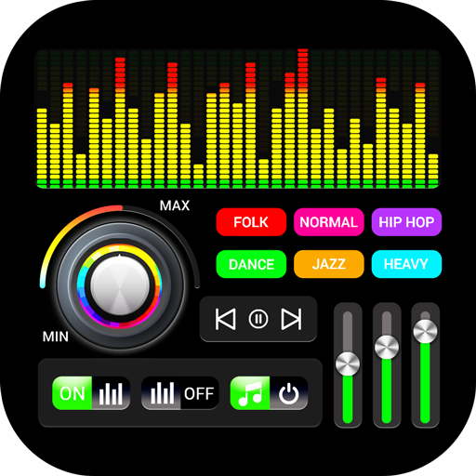The height and width of the screenshot is (476, 476).
Task: Click the lowest of the three slider handles
Action: tap(348, 364)
